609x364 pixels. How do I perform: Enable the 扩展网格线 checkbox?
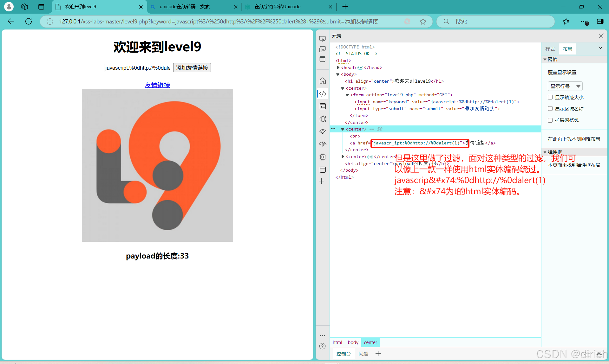(550, 120)
